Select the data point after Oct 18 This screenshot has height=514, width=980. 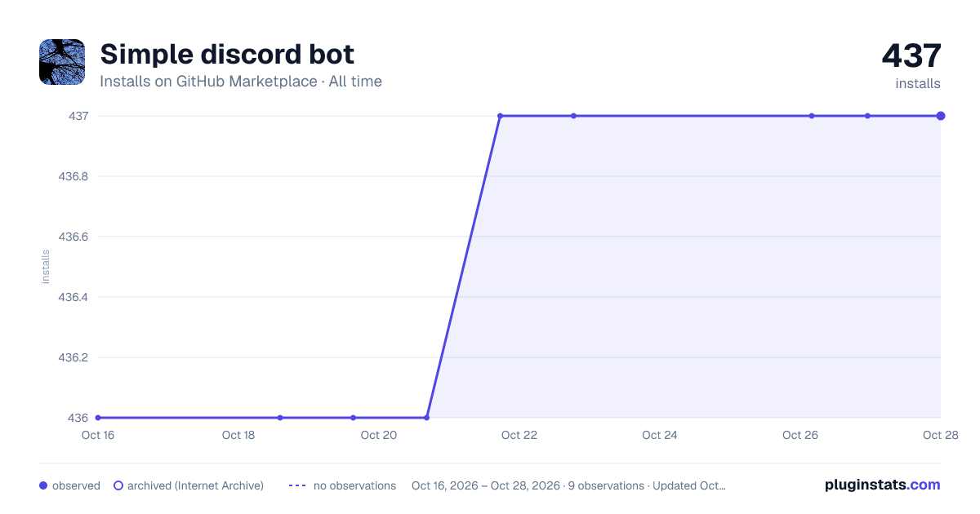[280, 418]
